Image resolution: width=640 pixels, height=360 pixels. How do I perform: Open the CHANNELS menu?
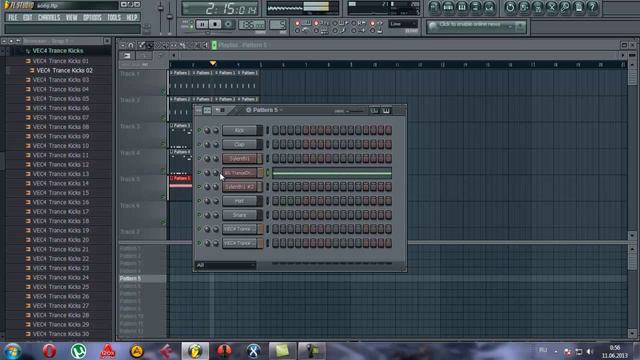point(49,18)
